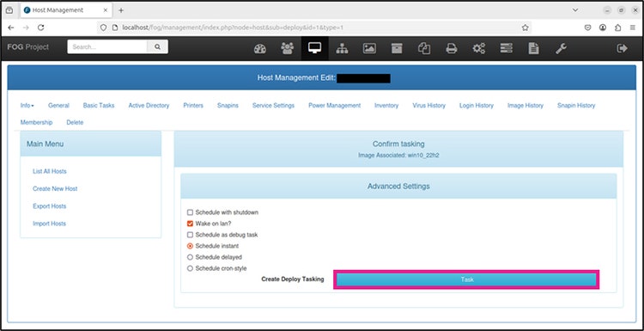Screen dimensions: 644x331
Task: Select the Schedule instant radio button
Action: pos(190,246)
